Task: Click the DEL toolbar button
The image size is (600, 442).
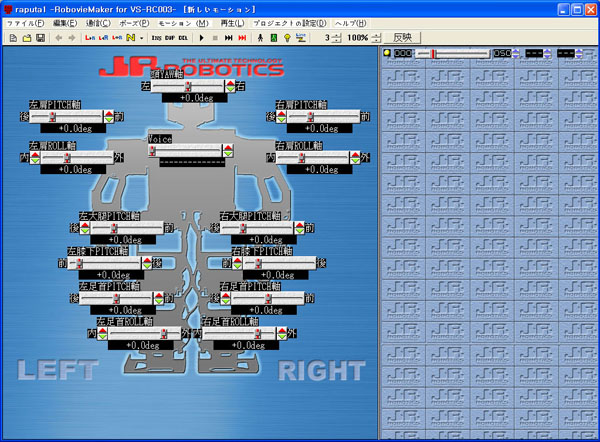Action: [183, 37]
